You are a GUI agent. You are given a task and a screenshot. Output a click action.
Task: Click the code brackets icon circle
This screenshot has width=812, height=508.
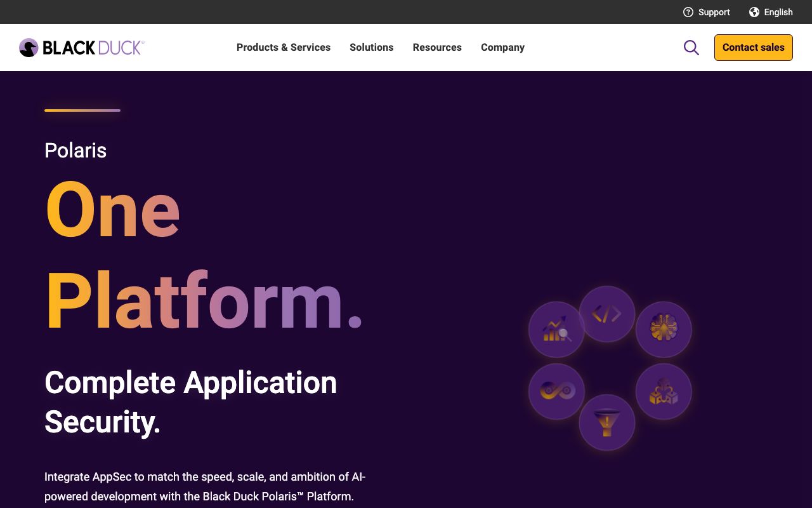pyautogui.click(x=607, y=314)
